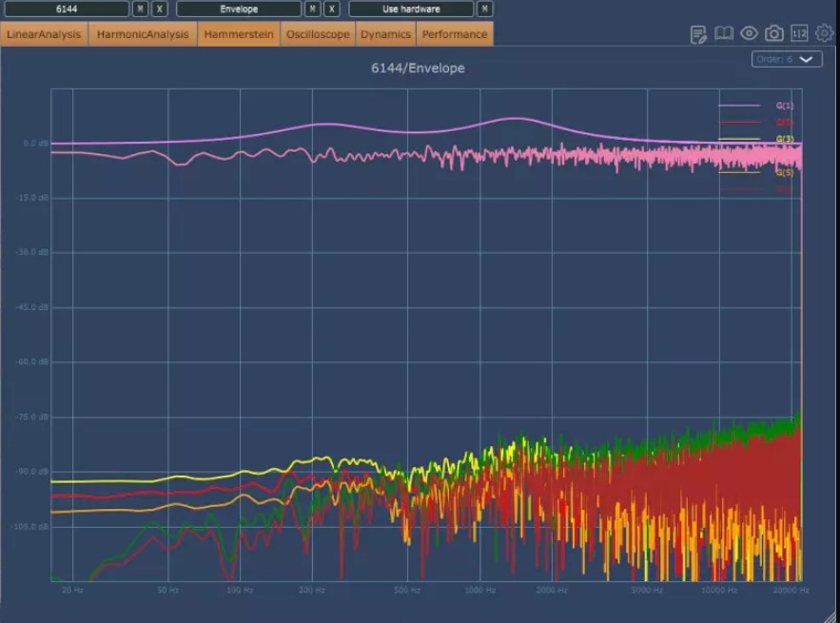Click the X button next to Envelope

point(331,10)
